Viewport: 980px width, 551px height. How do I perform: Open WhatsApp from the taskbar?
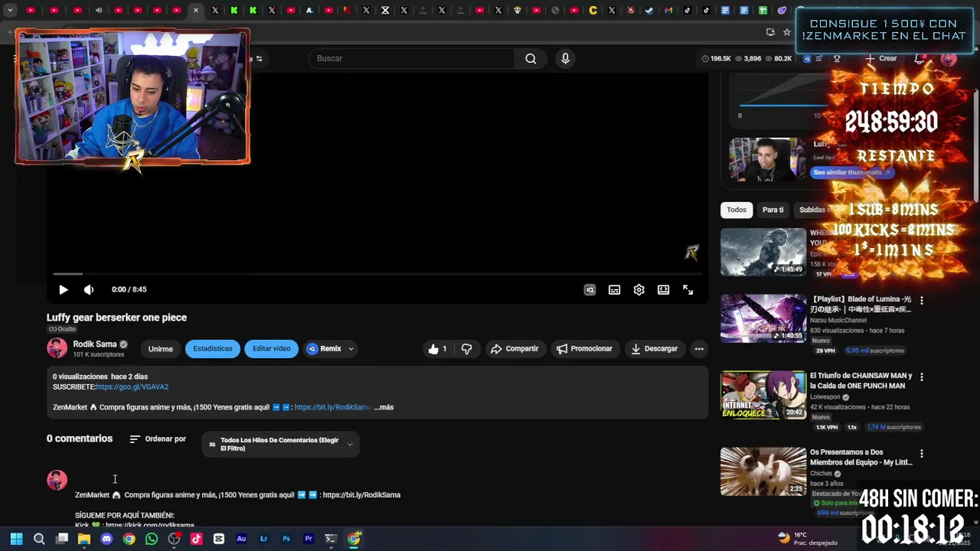point(152,539)
